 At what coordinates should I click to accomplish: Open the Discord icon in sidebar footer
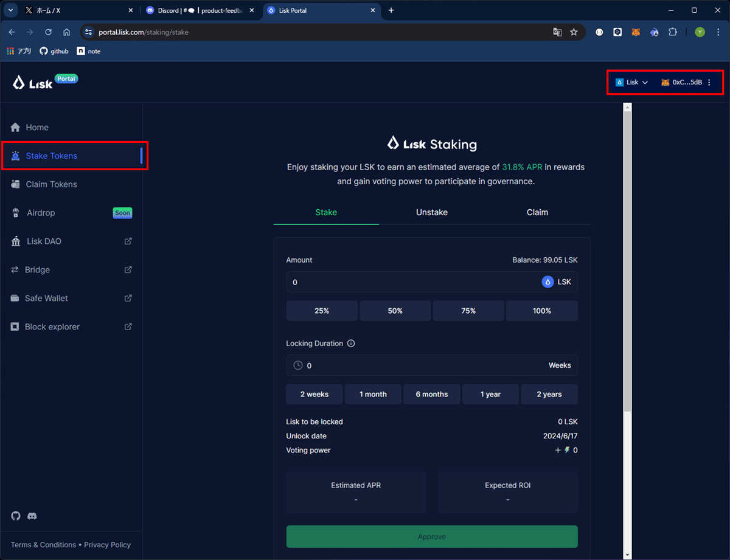tap(32, 516)
